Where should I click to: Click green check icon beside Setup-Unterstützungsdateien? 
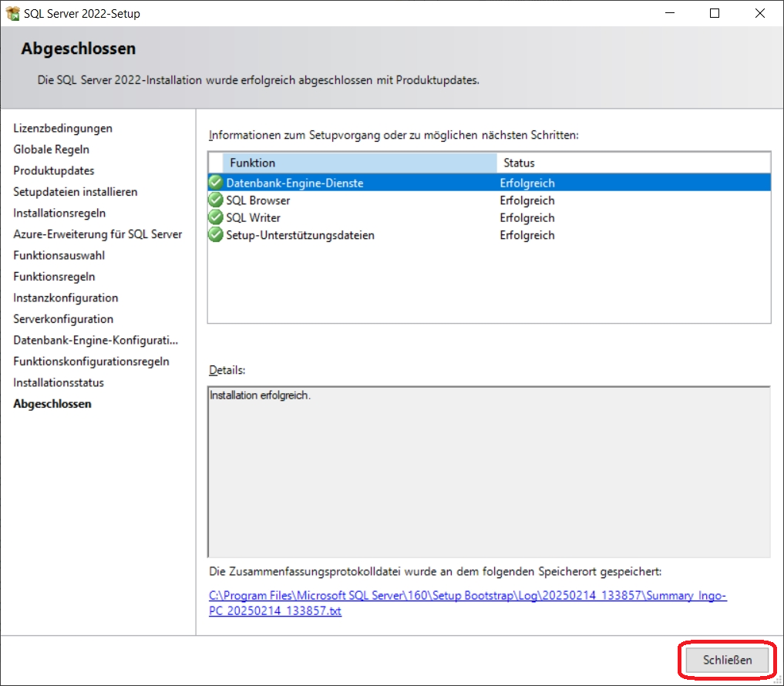pos(216,234)
